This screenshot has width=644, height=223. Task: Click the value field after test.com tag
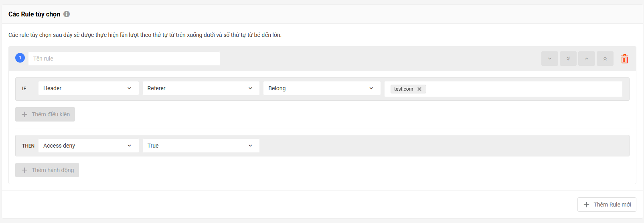point(523,89)
